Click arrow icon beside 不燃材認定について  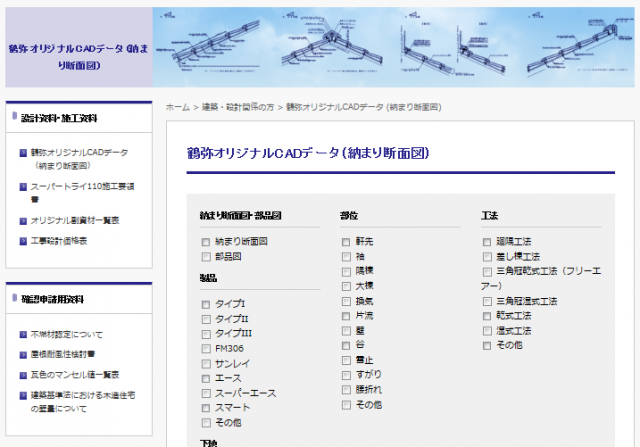coord(23,335)
